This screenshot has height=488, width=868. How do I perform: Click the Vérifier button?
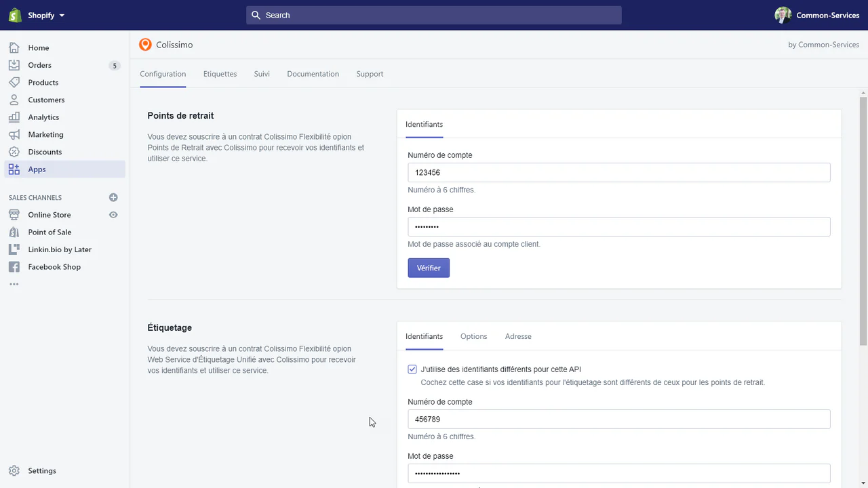[429, 268]
